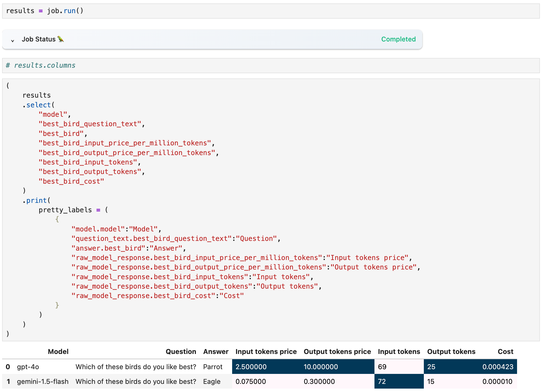Click the 'Model' column header

tap(58, 352)
